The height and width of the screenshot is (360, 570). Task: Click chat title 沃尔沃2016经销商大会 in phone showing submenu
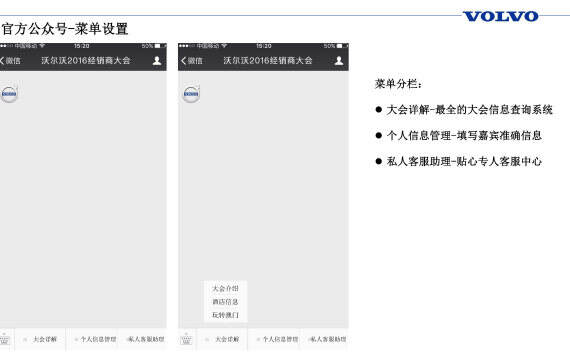click(x=268, y=60)
